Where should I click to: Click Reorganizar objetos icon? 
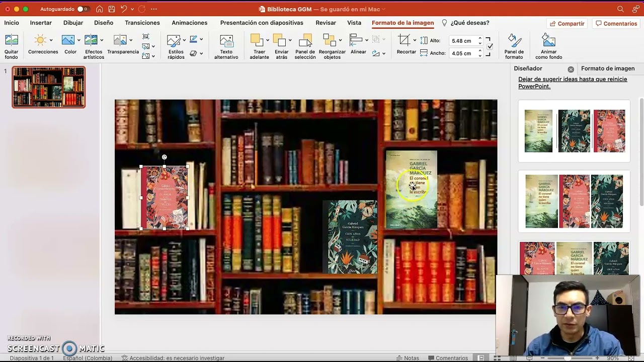coord(330,40)
